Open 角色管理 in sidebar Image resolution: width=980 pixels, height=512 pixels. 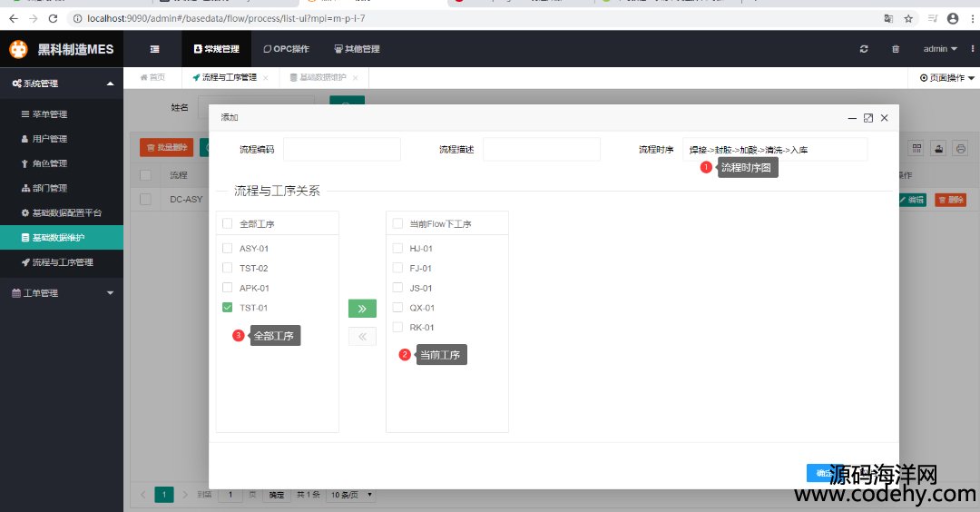point(62,163)
